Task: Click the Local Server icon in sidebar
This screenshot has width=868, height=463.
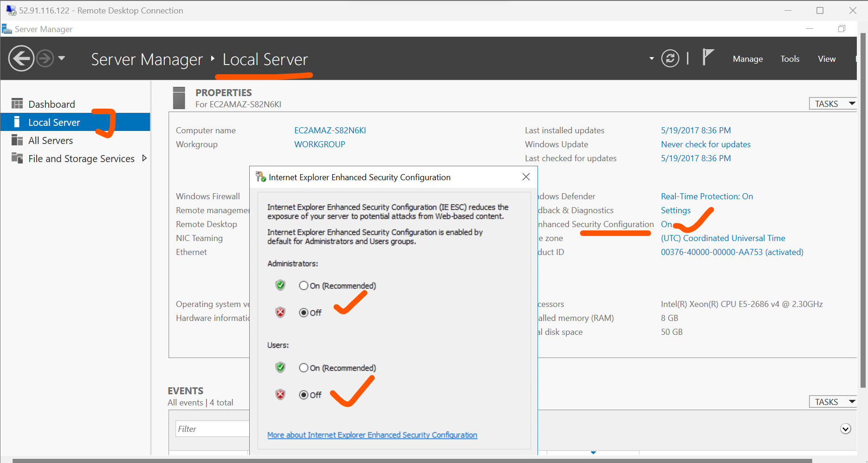Action: coord(17,122)
